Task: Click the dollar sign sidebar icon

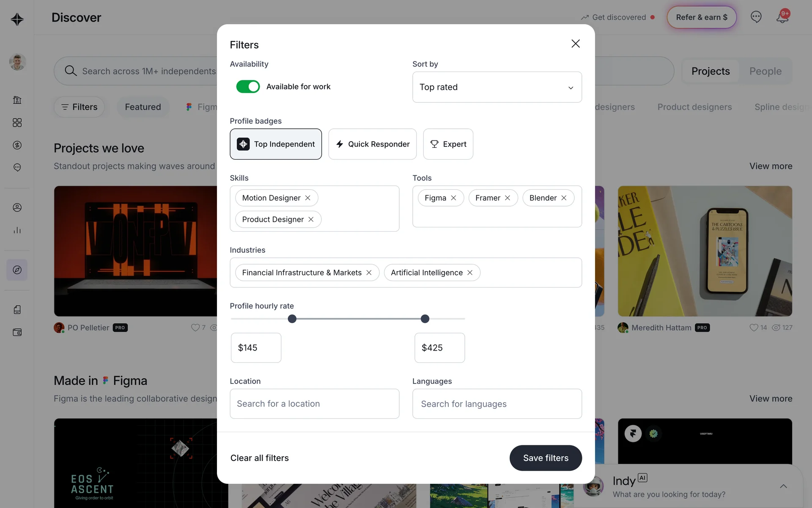Action: pos(17,145)
